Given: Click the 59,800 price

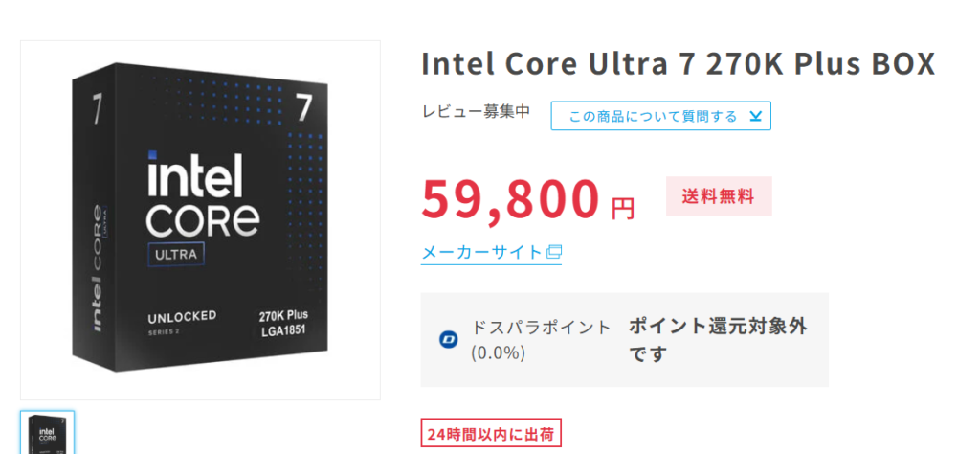Looking at the screenshot, I should point(510,198).
